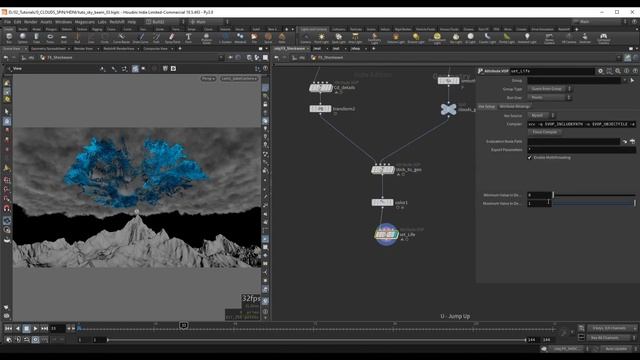The image size is (640, 360).
Task: Open the parameter pane help icon
Action: 635,71
